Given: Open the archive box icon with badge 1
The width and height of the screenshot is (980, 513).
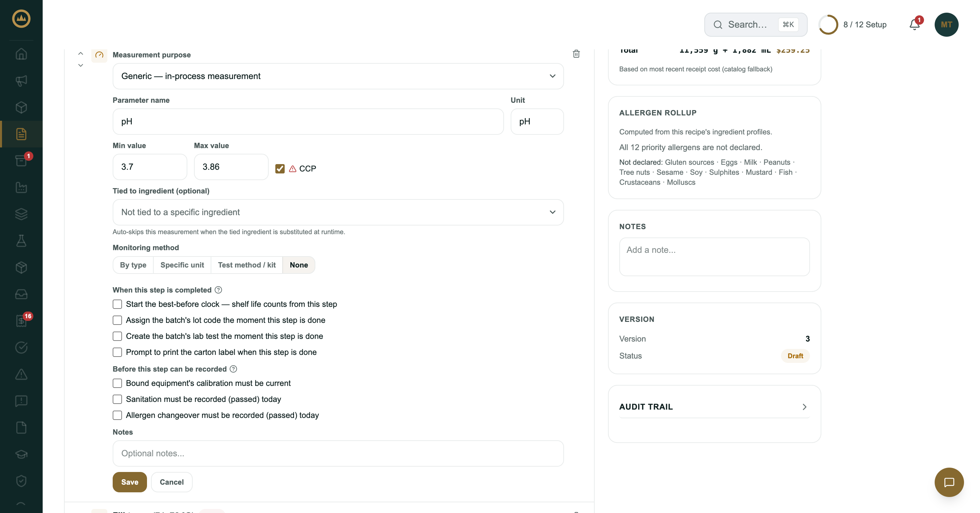Looking at the screenshot, I should tap(21, 160).
